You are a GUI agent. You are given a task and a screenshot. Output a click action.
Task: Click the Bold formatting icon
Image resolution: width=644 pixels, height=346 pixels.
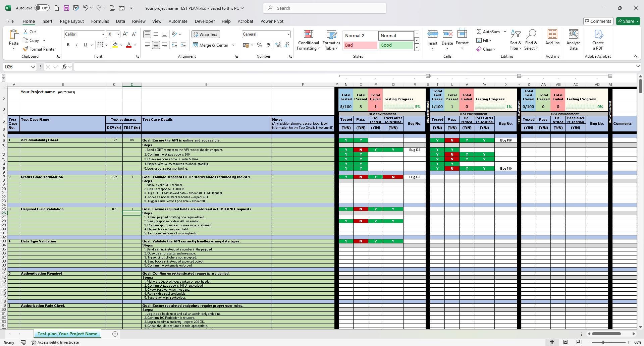pos(68,45)
